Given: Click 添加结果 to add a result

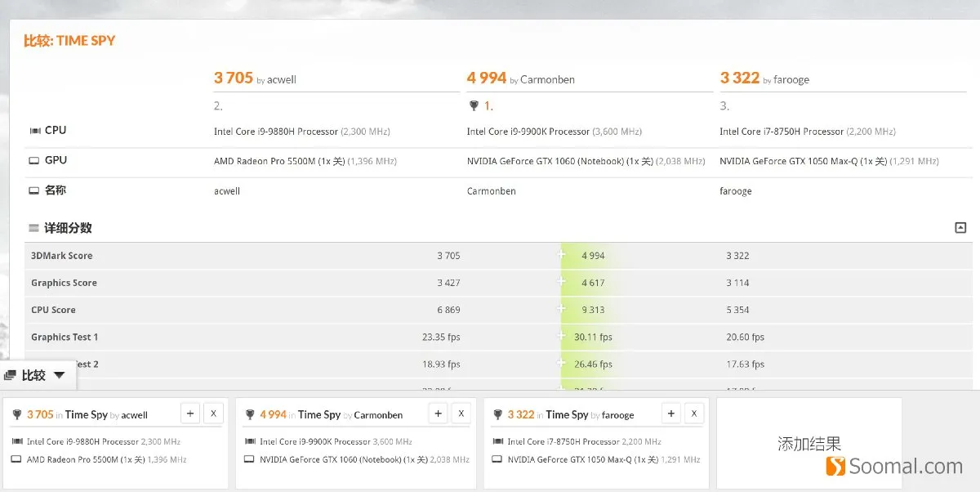Looking at the screenshot, I should pyautogui.click(x=809, y=444).
